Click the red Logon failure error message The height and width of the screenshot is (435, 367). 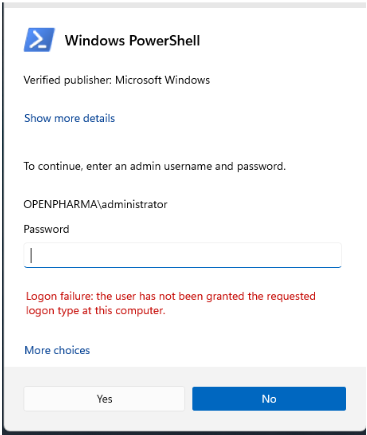tap(171, 303)
